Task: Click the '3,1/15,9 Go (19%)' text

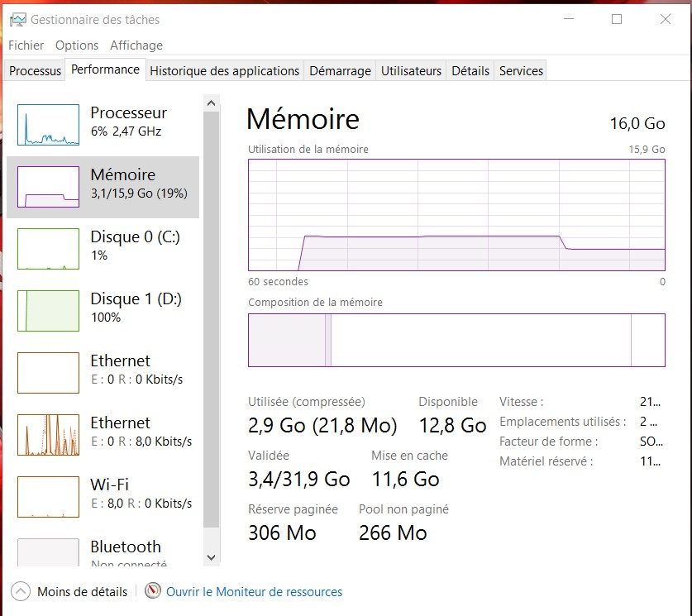Action: tap(139, 193)
